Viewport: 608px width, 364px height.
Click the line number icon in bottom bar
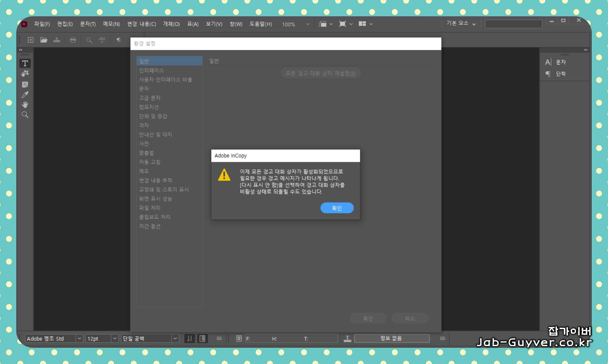(190, 338)
